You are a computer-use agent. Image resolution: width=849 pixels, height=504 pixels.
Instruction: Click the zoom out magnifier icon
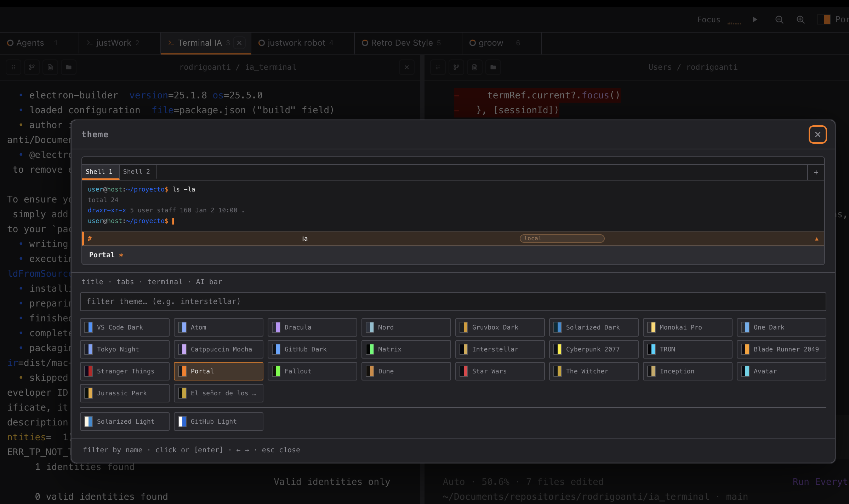[x=779, y=20]
